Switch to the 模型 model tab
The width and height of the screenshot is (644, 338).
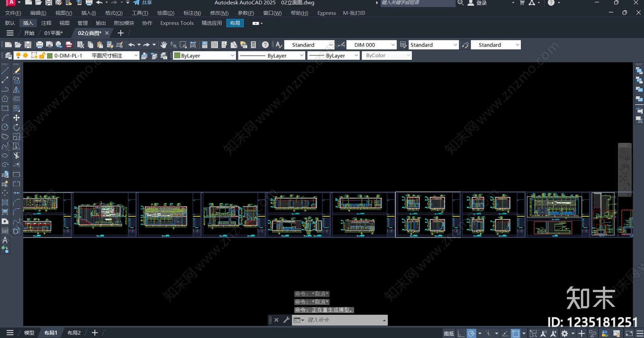tap(29, 333)
